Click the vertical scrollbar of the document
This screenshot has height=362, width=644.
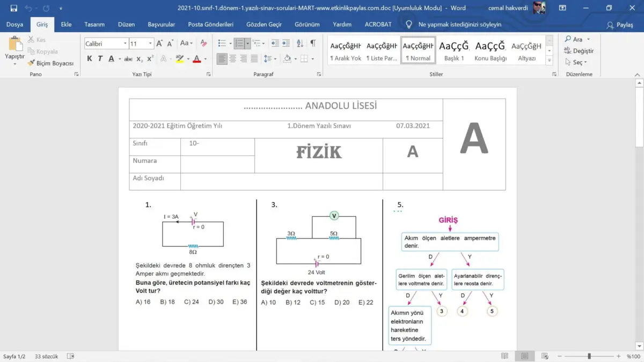click(639, 215)
